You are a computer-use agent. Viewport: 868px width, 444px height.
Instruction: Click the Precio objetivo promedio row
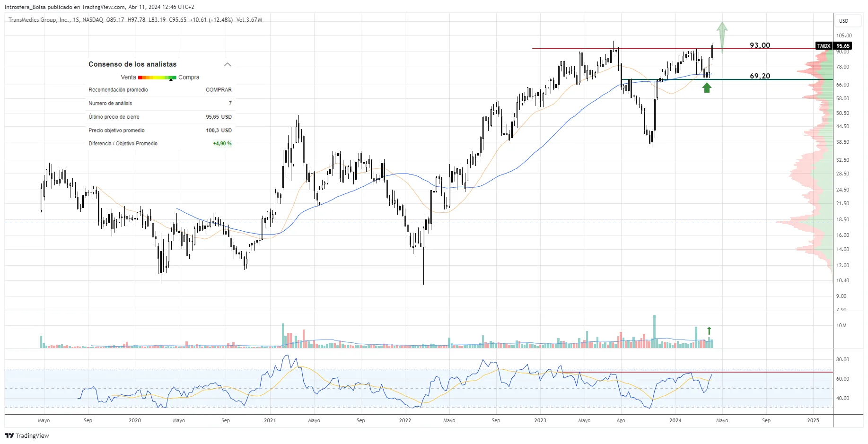tap(116, 131)
